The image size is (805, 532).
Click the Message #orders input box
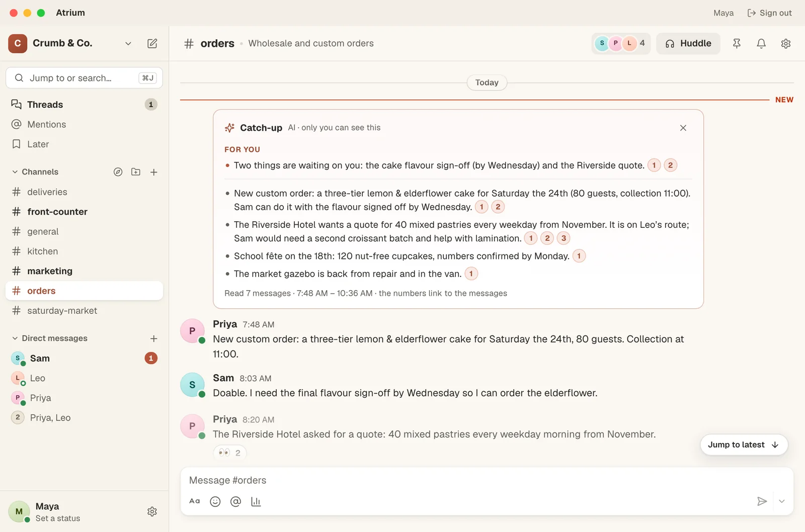pos(487,480)
